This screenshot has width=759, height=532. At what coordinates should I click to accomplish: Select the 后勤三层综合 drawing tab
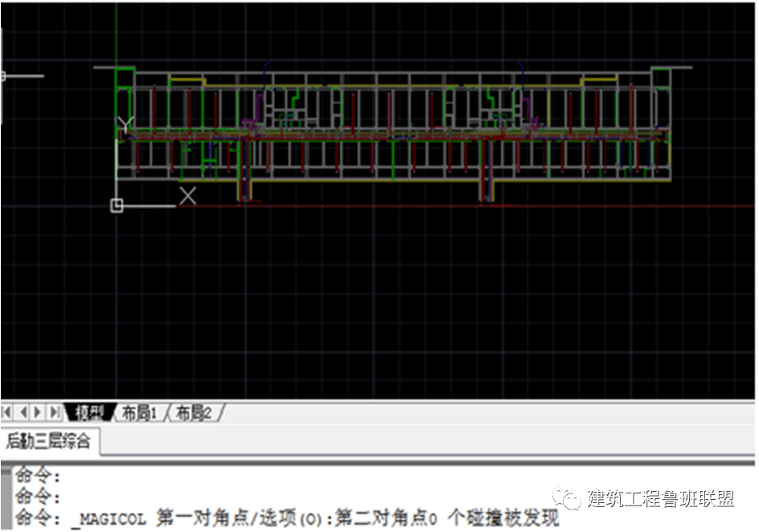(x=48, y=441)
